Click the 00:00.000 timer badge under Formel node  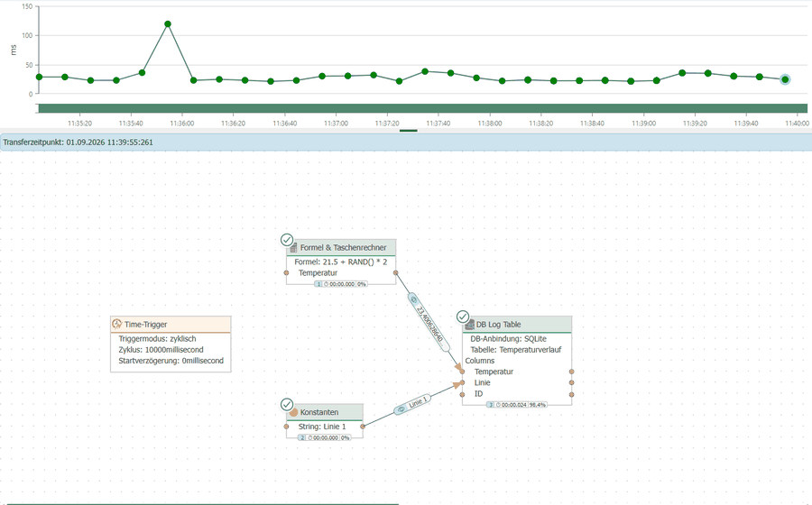pyautogui.click(x=339, y=284)
